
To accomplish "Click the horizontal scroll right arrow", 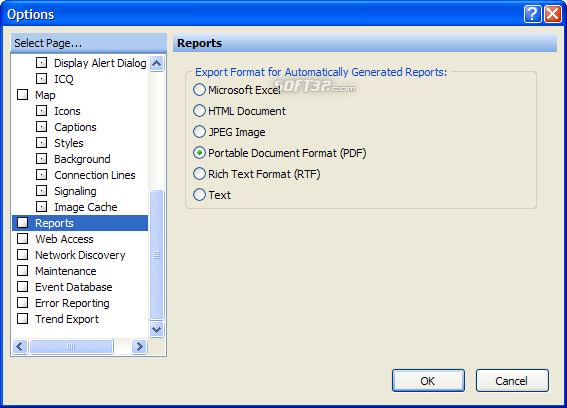I will tap(139, 347).
